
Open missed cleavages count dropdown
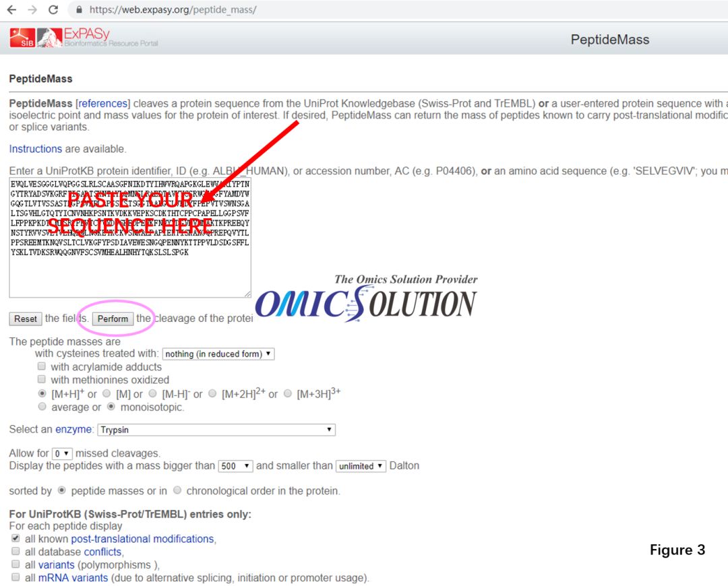(62, 453)
